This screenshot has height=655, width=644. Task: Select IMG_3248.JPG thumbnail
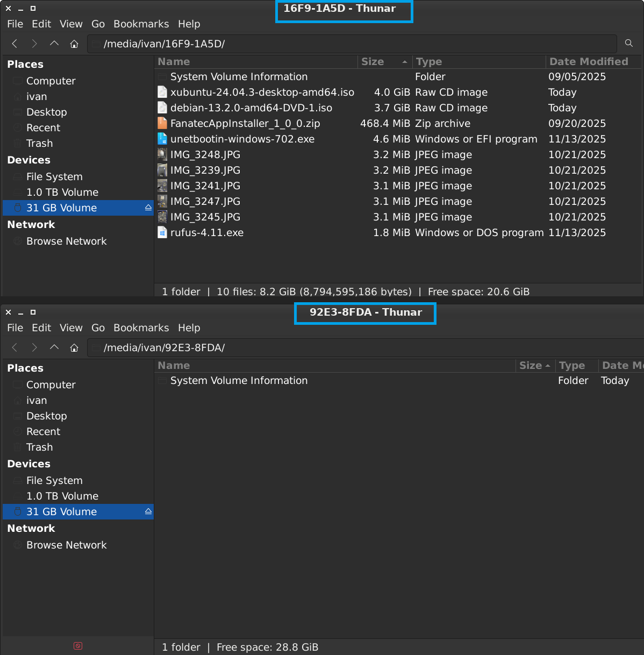pyautogui.click(x=162, y=154)
